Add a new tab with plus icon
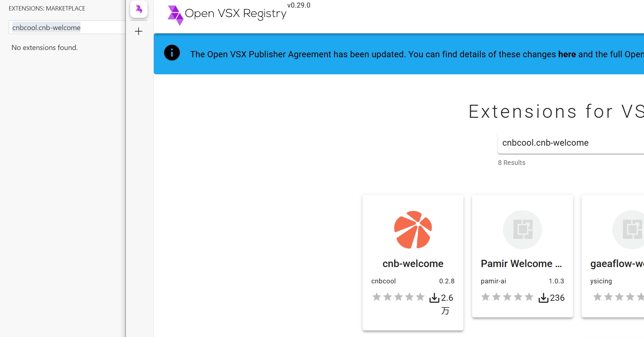Image resolution: width=644 pixels, height=337 pixels. point(139,31)
